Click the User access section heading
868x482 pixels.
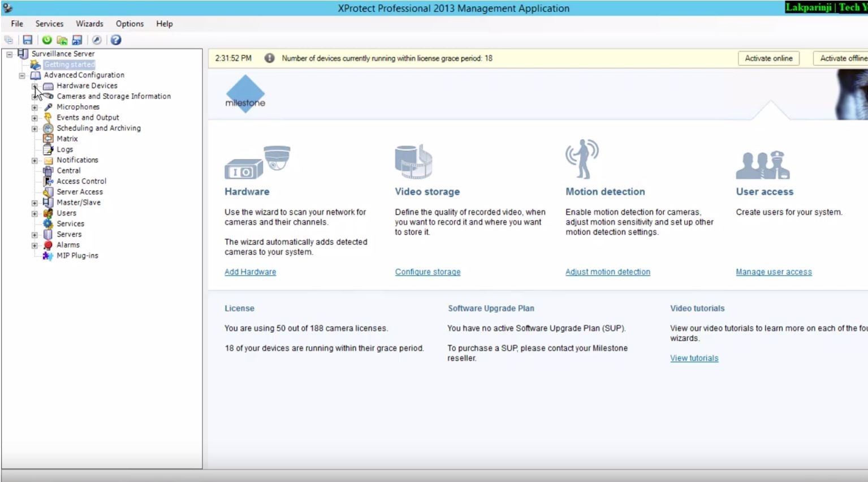pyautogui.click(x=765, y=192)
